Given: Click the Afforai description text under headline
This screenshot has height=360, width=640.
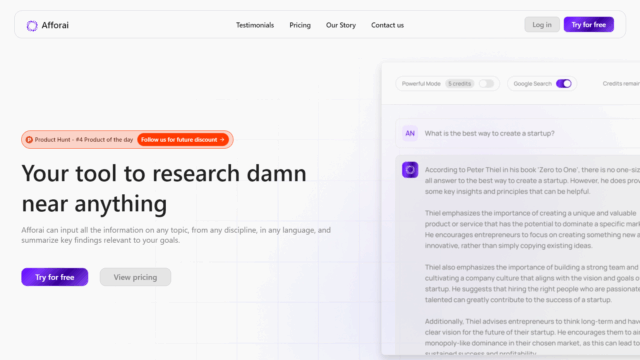Looking at the screenshot, I should coord(176,235).
